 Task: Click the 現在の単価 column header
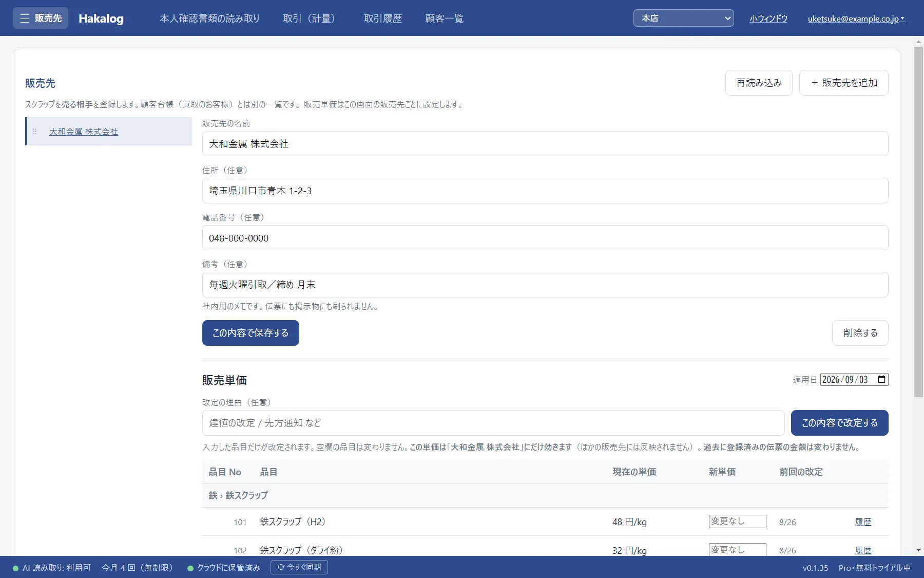(x=634, y=472)
